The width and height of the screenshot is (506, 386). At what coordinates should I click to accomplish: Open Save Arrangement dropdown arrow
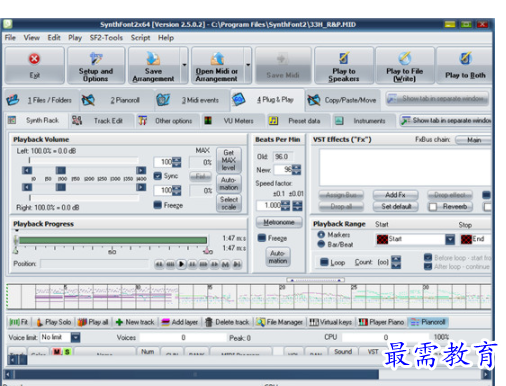point(184,65)
